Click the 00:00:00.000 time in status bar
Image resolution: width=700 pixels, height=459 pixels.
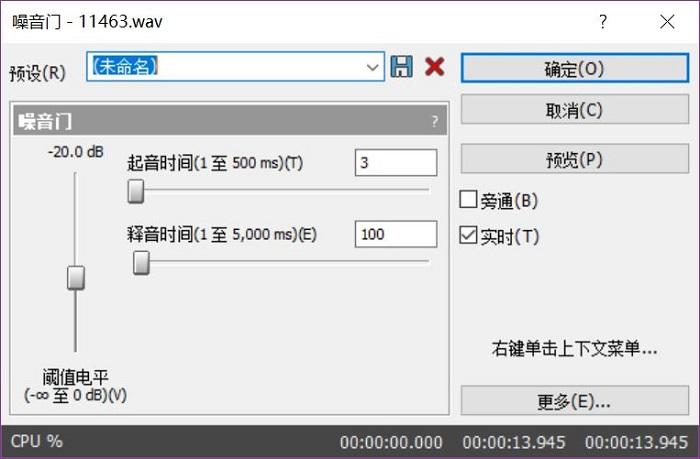[x=391, y=442]
